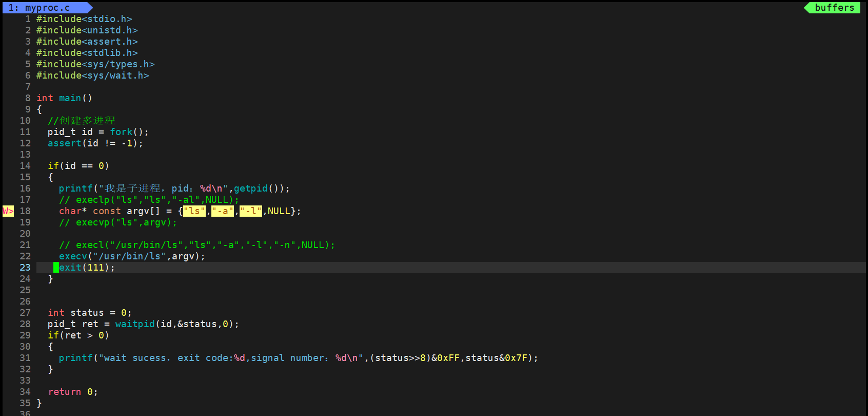
Task: Click exit(111) on the current line
Action: click(x=87, y=268)
